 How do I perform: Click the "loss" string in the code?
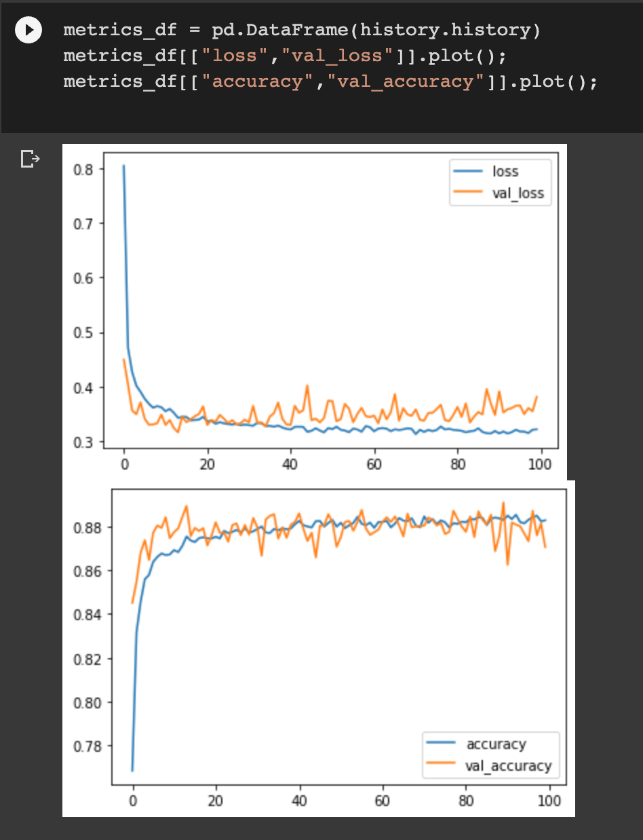[235, 56]
